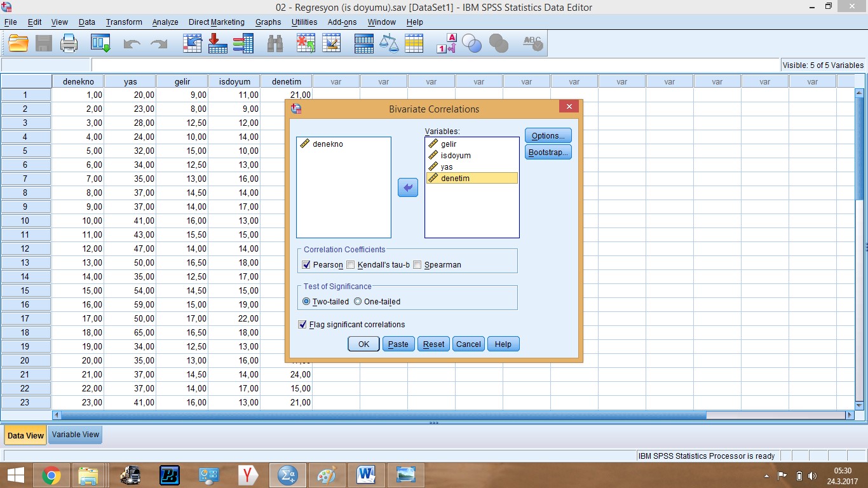The width and height of the screenshot is (868, 488).
Task: Click the Windows Start button
Action: [x=15, y=475]
